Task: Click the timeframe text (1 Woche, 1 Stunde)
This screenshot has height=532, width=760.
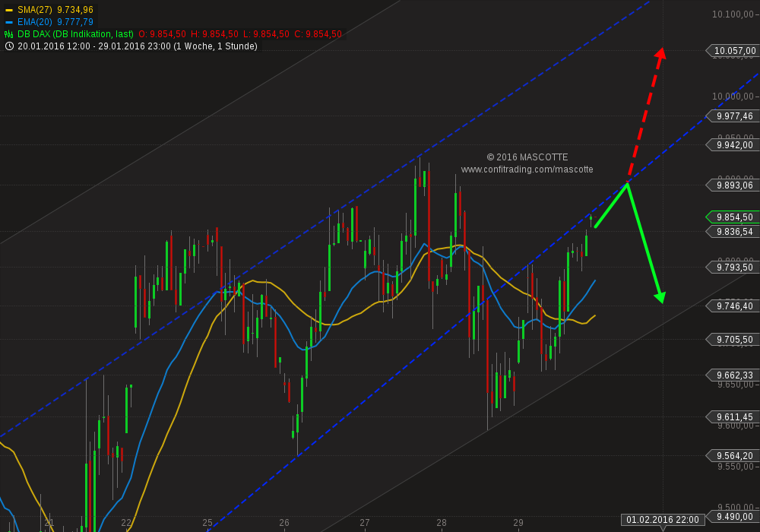Action: pos(216,46)
